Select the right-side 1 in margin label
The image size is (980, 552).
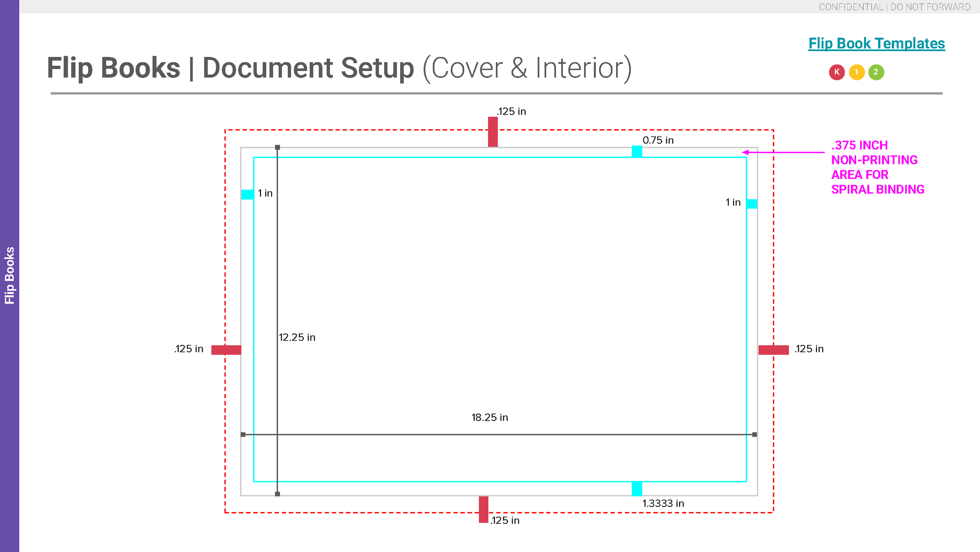[733, 202]
